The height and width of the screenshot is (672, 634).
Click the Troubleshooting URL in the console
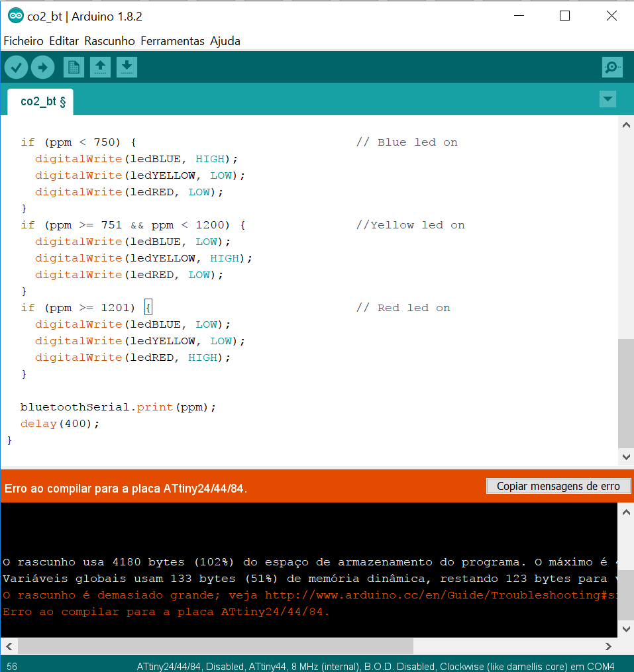point(441,595)
